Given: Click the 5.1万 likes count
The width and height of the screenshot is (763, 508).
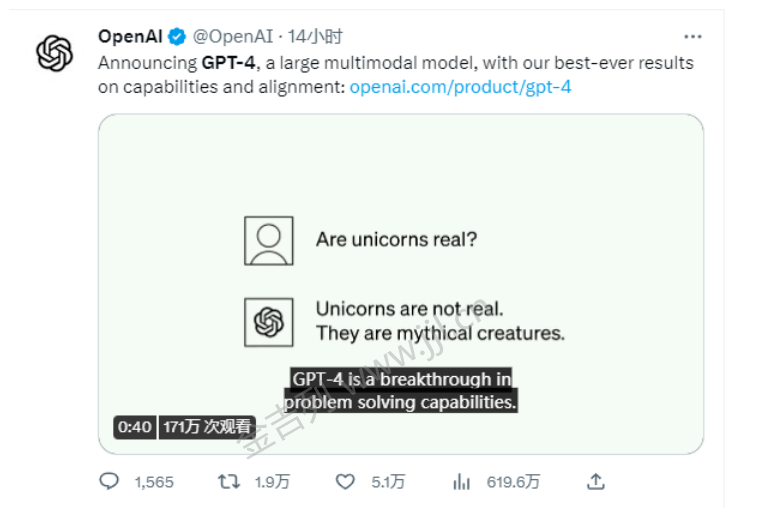Looking at the screenshot, I should pos(388,482).
